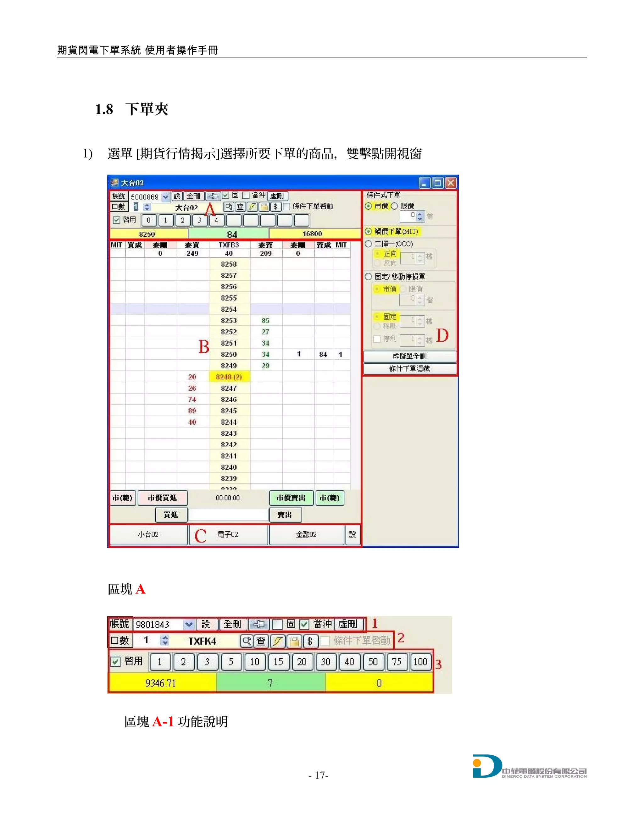
Task: Click highlighted price cell 8248 (2)
Action: click(x=229, y=377)
